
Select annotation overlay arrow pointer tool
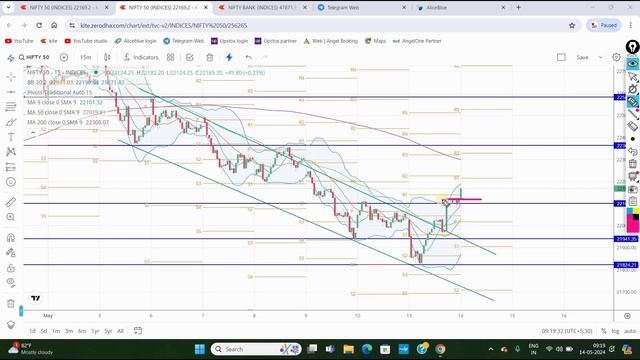[633, 77]
